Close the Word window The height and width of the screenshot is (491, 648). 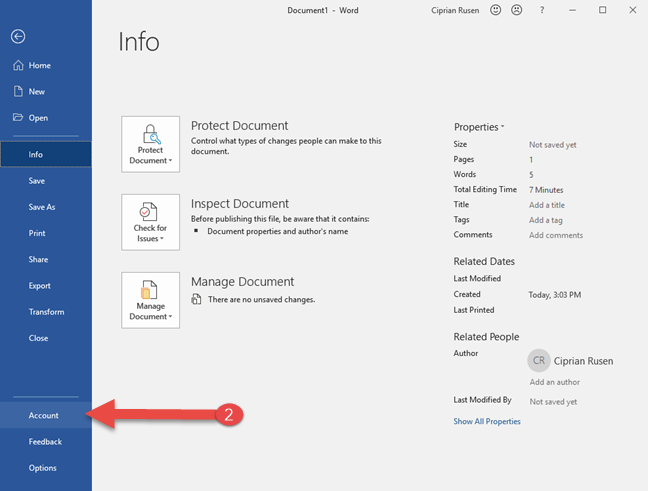tap(633, 10)
